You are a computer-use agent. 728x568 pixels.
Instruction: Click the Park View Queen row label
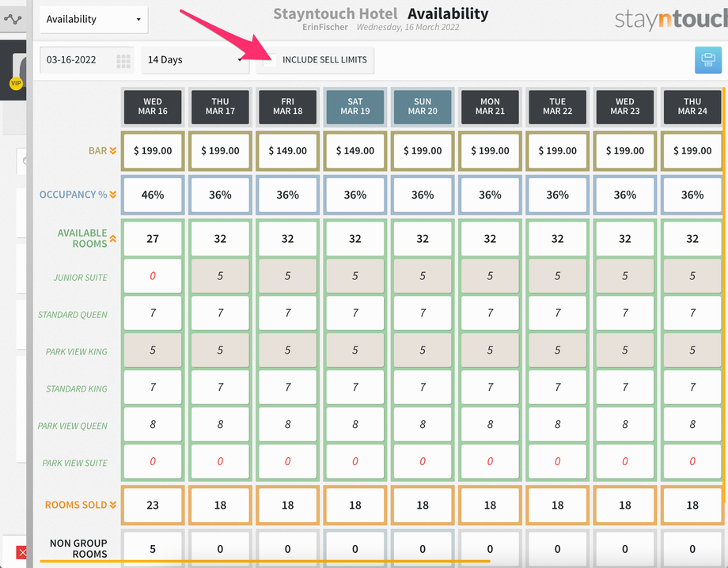tap(73, 426)
